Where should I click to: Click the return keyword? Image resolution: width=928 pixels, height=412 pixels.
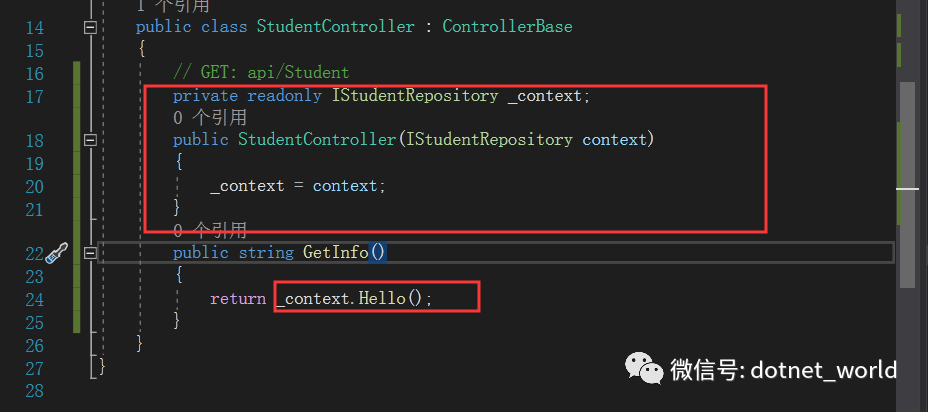point(238,299)
